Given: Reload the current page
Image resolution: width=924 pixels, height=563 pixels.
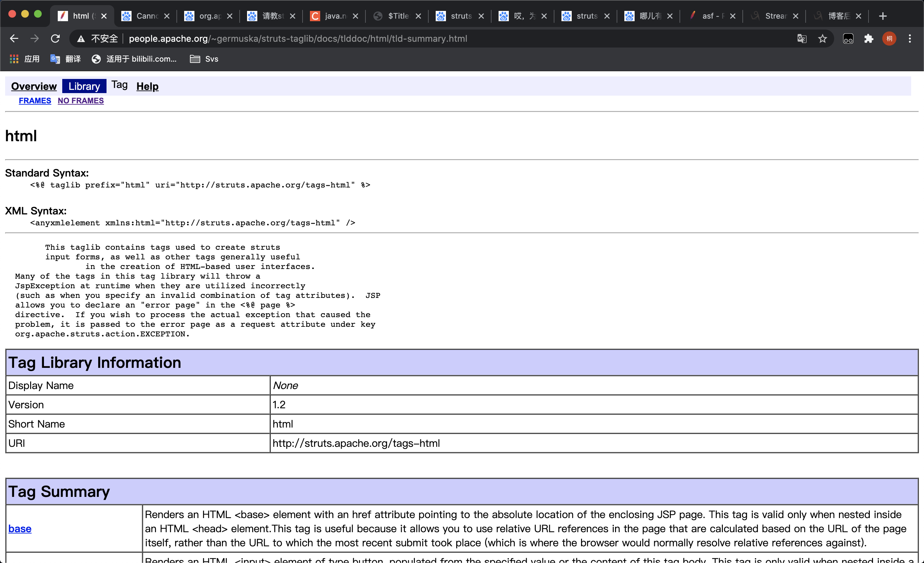Looking at the screenshot, I should coord(56,38).
